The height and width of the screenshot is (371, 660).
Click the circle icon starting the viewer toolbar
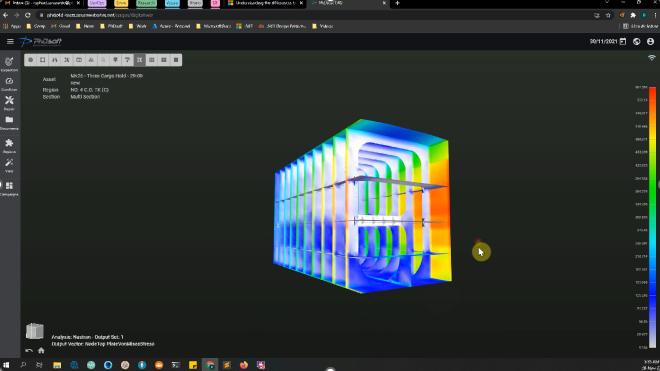[30, 60]
